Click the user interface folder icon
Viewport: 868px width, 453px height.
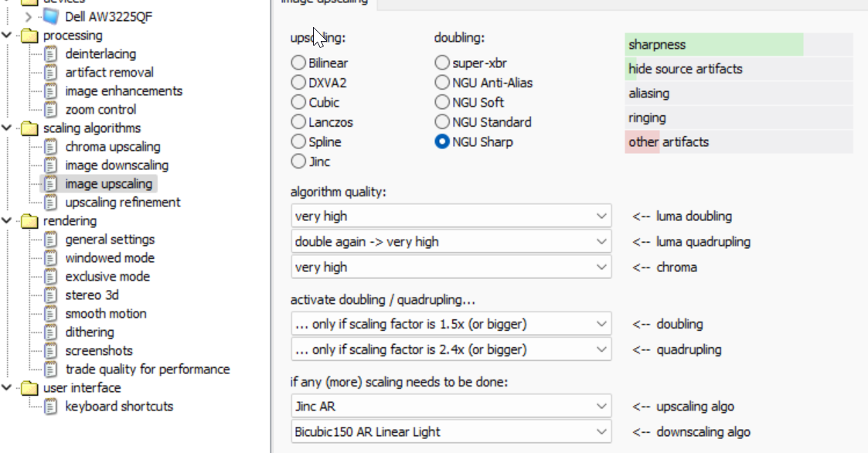(x=29, y=388)
